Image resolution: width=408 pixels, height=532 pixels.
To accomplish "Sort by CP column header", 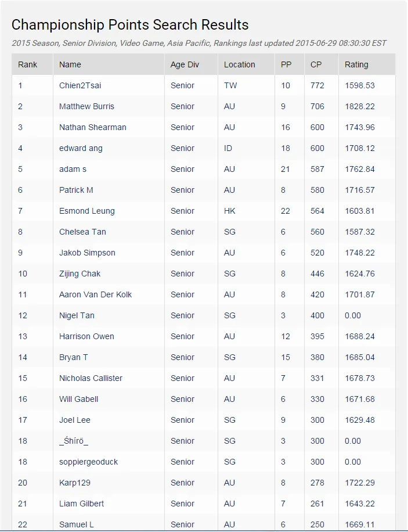I will 316,64.
